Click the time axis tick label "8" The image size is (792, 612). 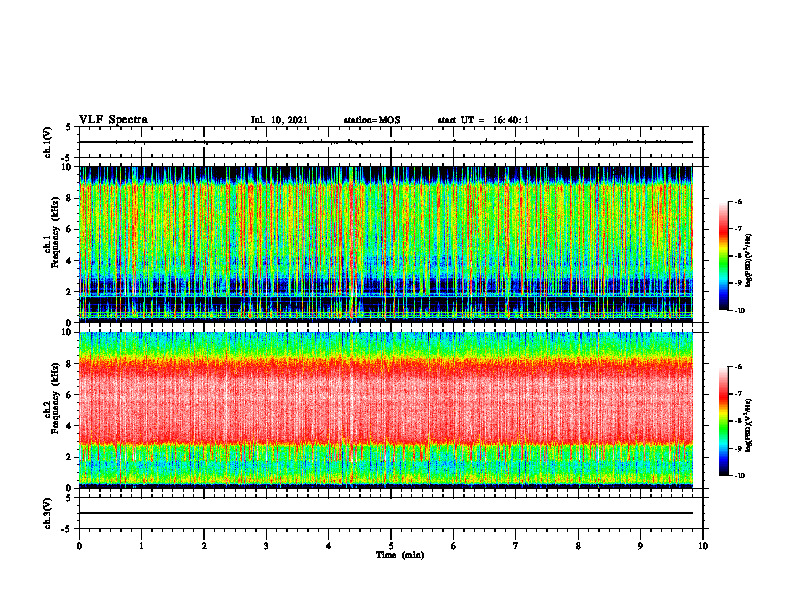pyautogui.click(x=578, y=546)
